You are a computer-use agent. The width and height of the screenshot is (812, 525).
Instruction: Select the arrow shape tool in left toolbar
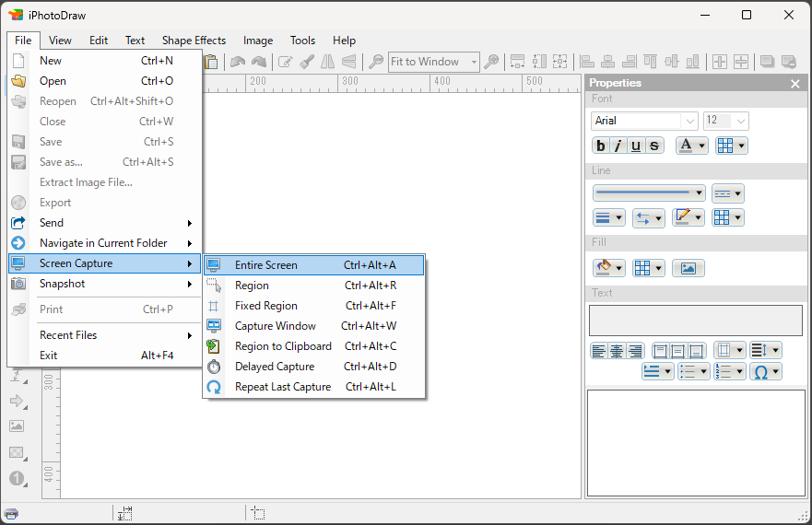(x=18, y=401)
